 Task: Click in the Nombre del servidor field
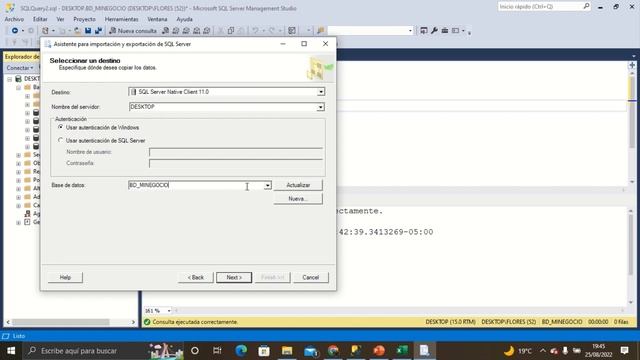pos(223,107)
